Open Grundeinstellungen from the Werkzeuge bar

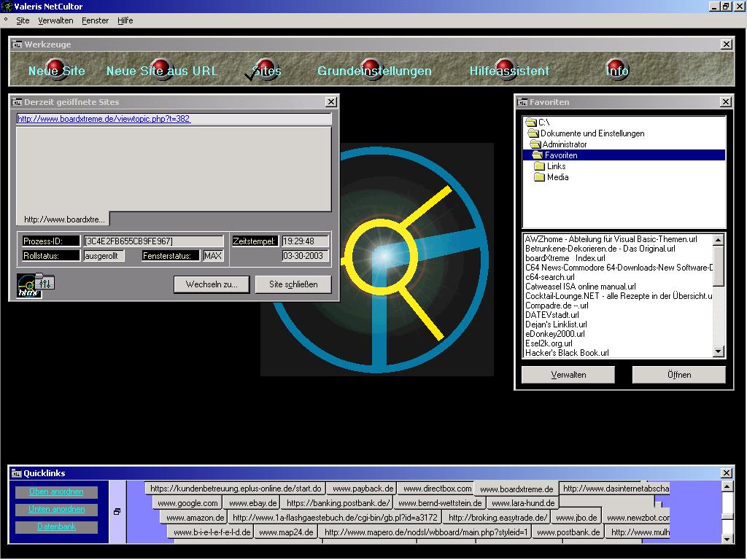[373, 71]
